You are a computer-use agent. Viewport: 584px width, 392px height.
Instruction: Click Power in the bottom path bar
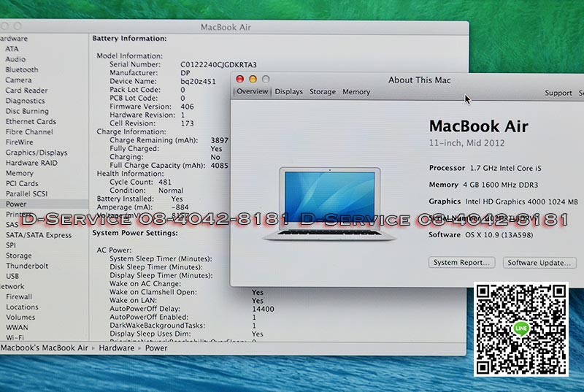click(x=156, y=348)
